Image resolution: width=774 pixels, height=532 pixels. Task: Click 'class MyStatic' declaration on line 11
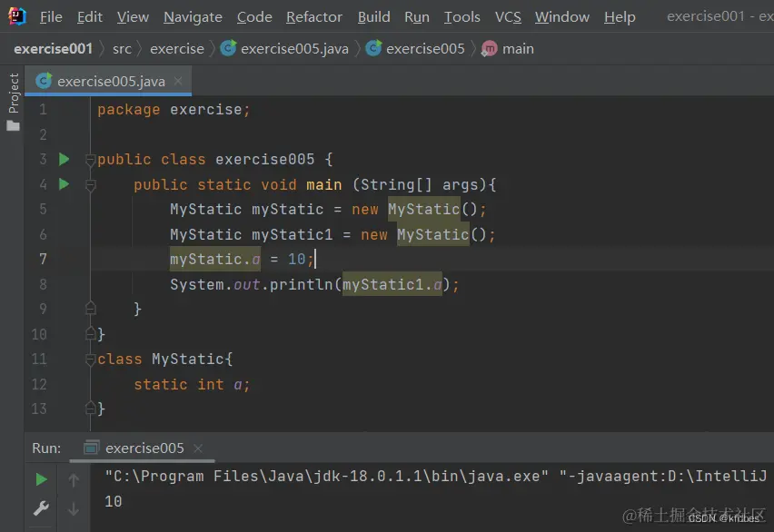click(x=161, y=360)
